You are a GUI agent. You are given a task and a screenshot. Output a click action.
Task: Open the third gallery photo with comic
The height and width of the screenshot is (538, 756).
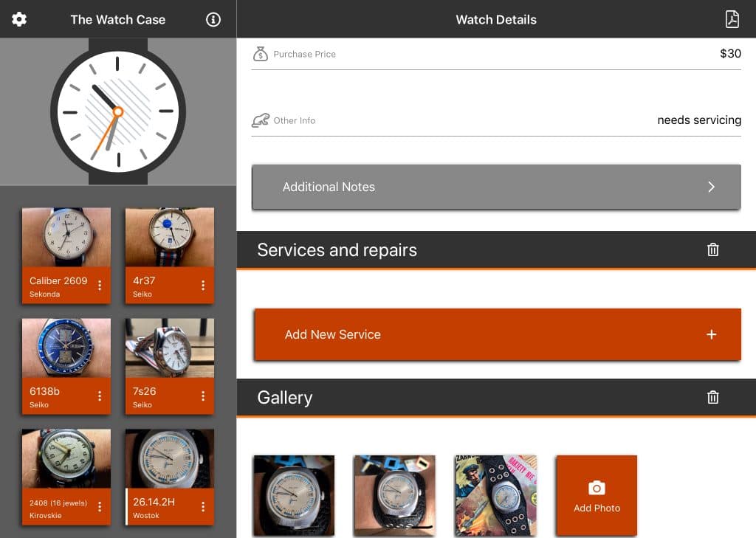click(495, 494)
